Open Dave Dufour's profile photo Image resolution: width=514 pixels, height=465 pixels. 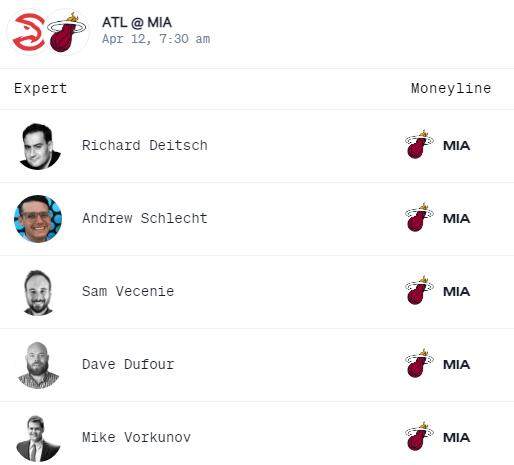pos(38,365)
